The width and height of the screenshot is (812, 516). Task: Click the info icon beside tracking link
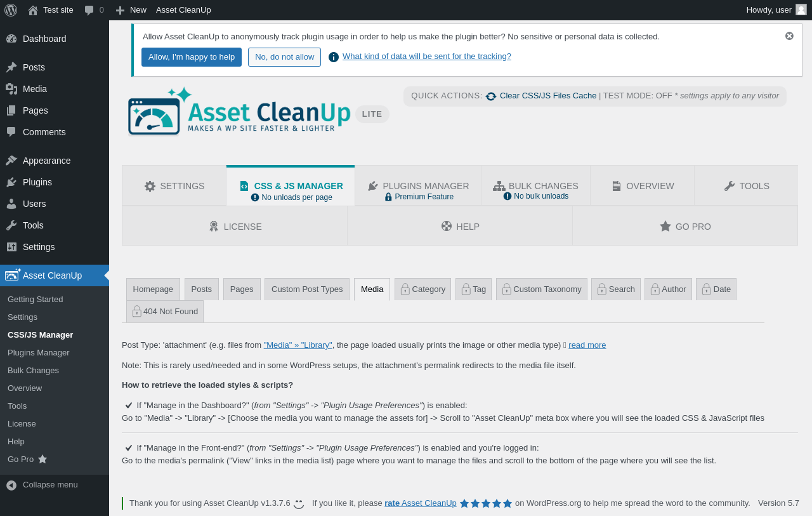coord(334,57)
